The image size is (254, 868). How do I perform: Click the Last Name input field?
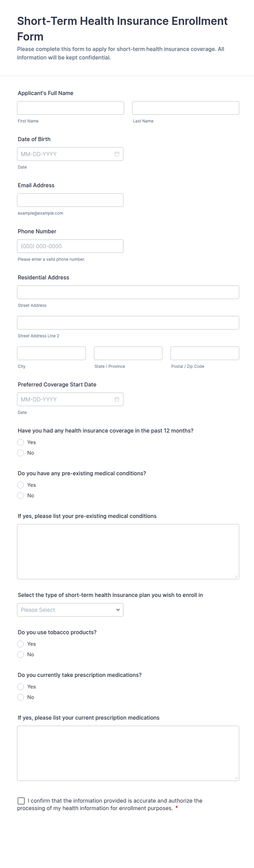click(x=186, y=108)
